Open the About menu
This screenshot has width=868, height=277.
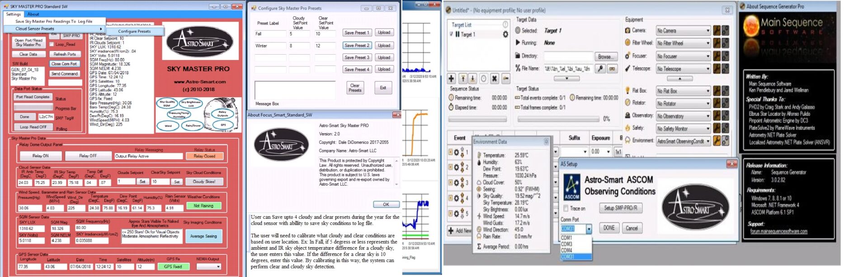click(x=33, y=14)
